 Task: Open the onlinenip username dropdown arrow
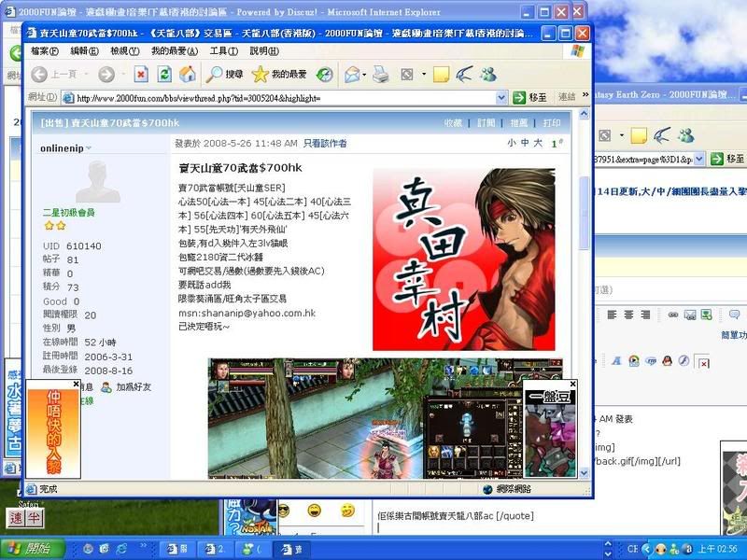click(89, 148)
